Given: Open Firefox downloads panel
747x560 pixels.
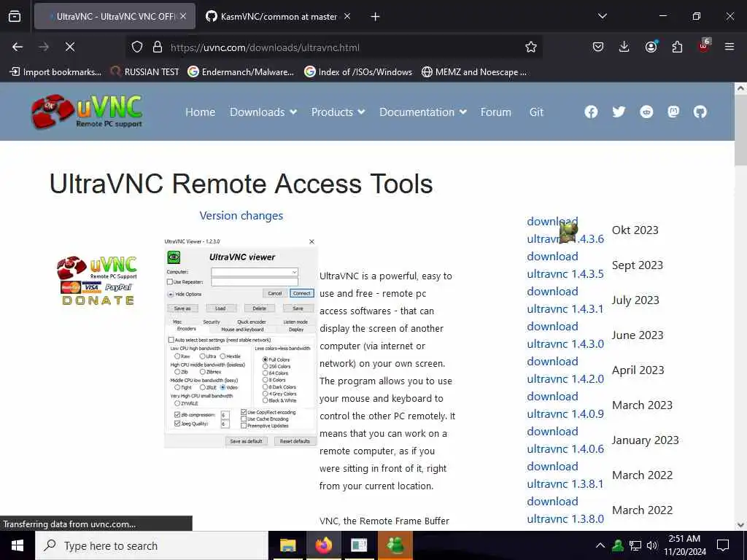Looking at the screenshot, I should pyautogui.click(x=624, y=47).
